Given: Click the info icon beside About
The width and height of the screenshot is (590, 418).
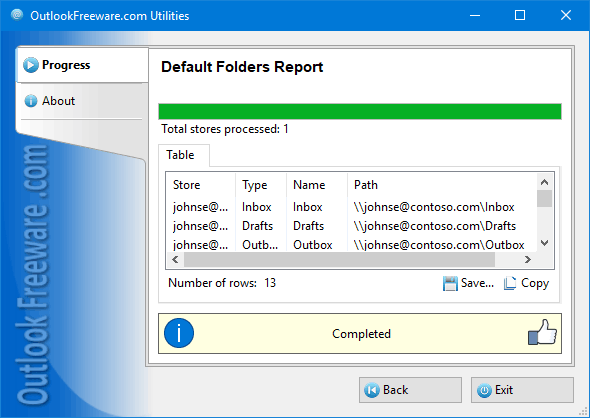Looking at the screenshot, I should tap(31, 101).
